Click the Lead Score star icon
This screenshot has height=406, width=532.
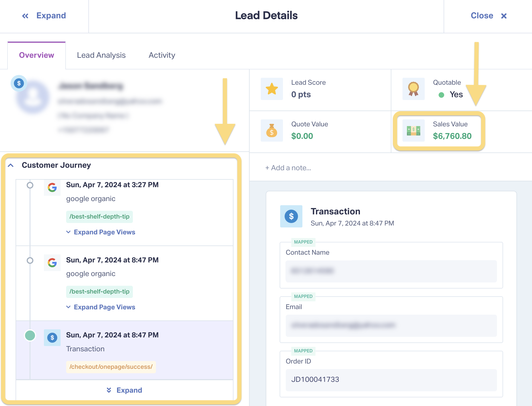[x=272, y=89]
